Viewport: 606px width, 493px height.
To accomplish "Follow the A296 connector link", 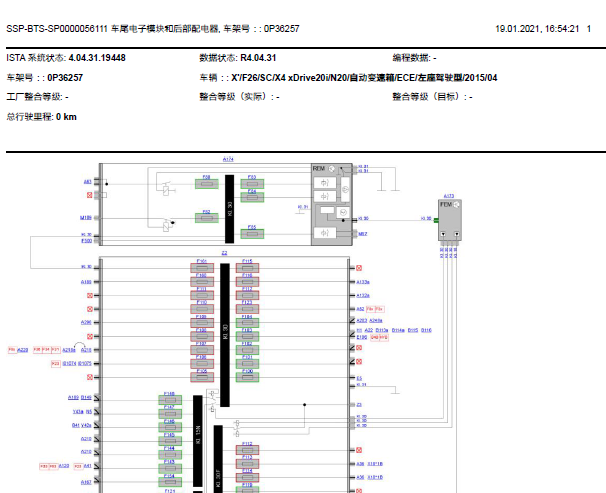I will click(86, 322).
